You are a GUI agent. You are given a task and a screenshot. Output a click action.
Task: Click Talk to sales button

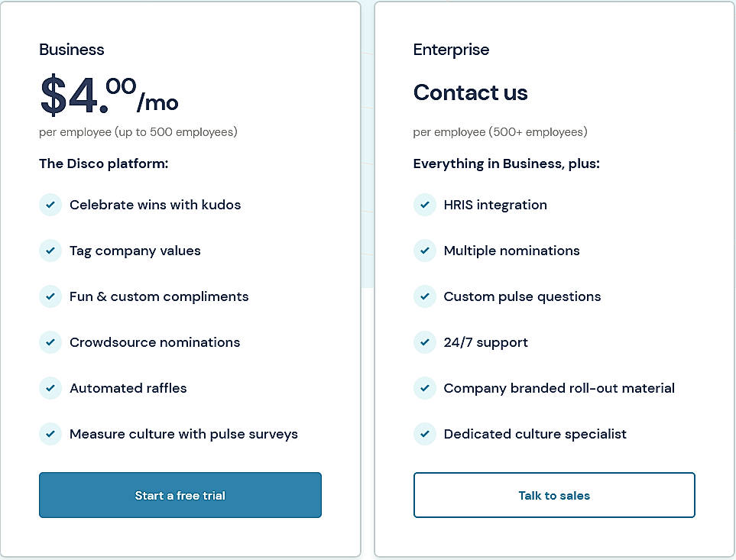554,495
